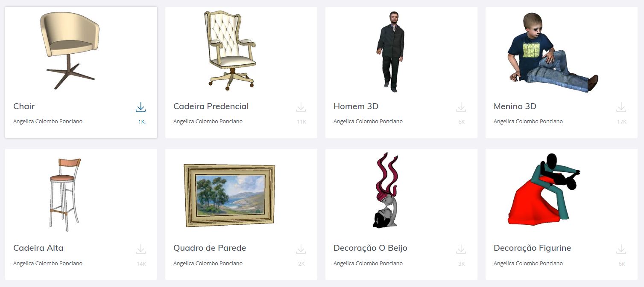Image resolution: width=644 pixels, height=287 pixels.
Task: Download the Quadro de Parede model
Action: tap(301, 249)
